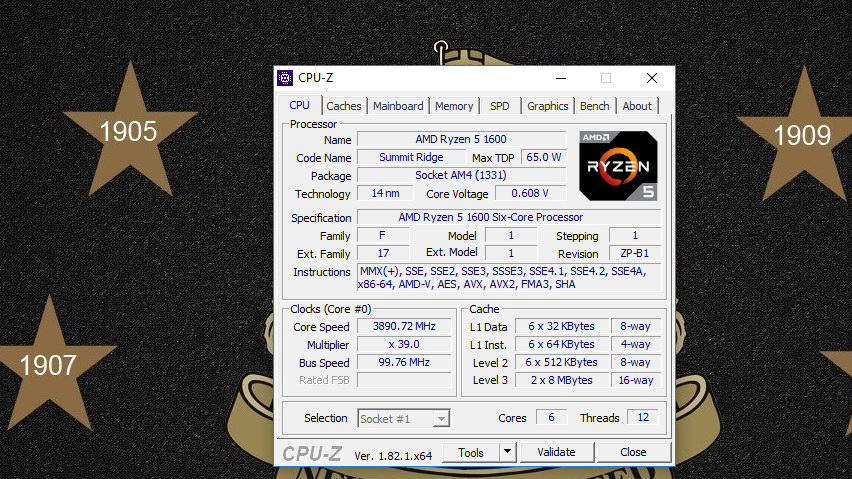
Task: Click the Stepping value field
Action: click(x=635, y=235)
